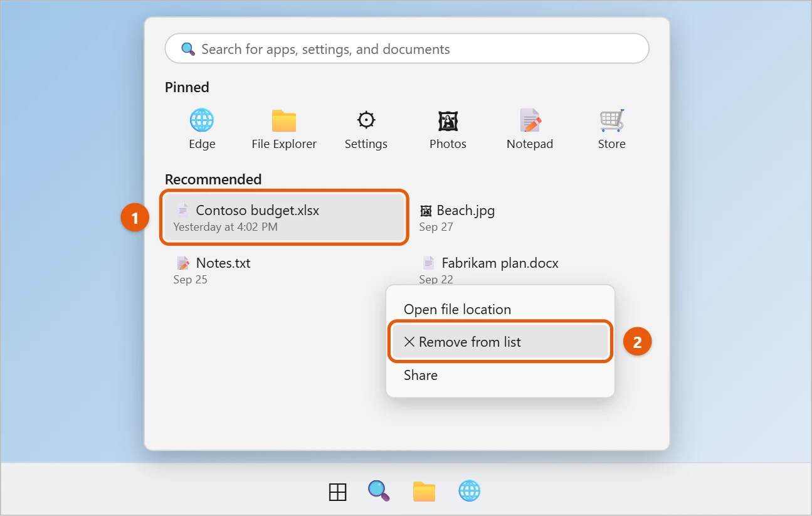Click the Notes.txt file icon
The image size is (812, 516).
click(183, 263)
